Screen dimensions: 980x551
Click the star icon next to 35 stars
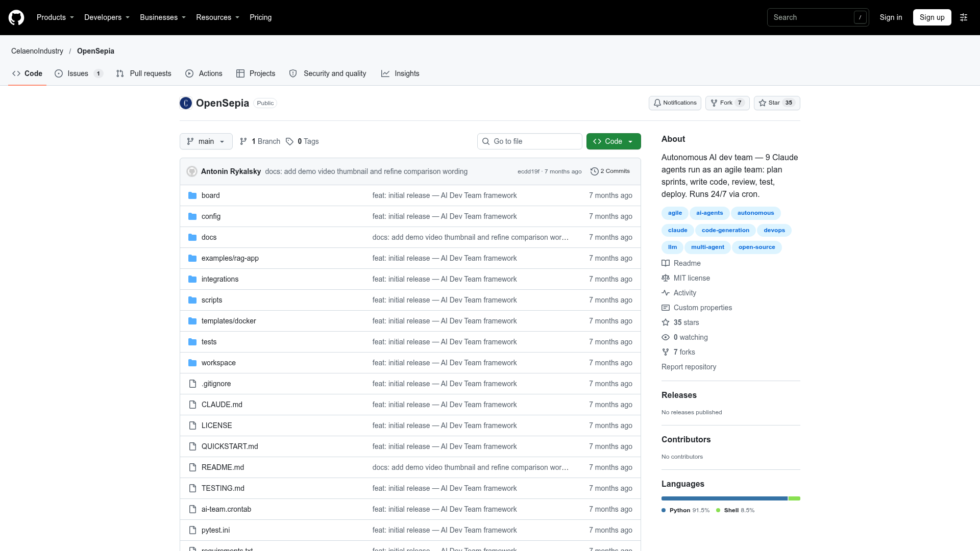pyautogui.click(x=666, y=322)
